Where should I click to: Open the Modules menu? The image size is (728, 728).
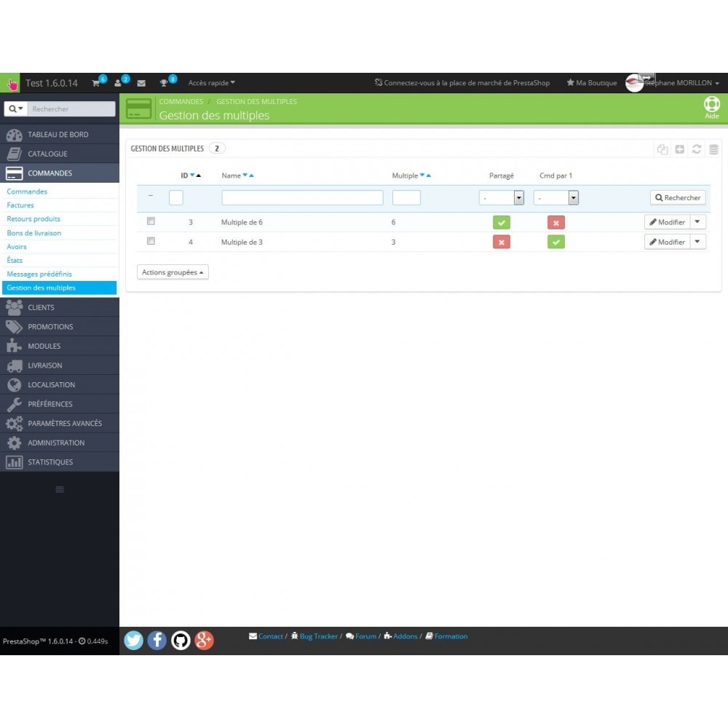click(60, 347)
